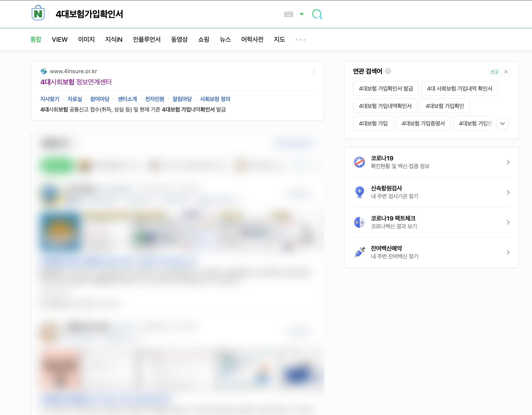This screenshot has height=415, width=532.
Task: Click the 4insure site favicon
Action: pyautogui.click(x=44, y=71)
